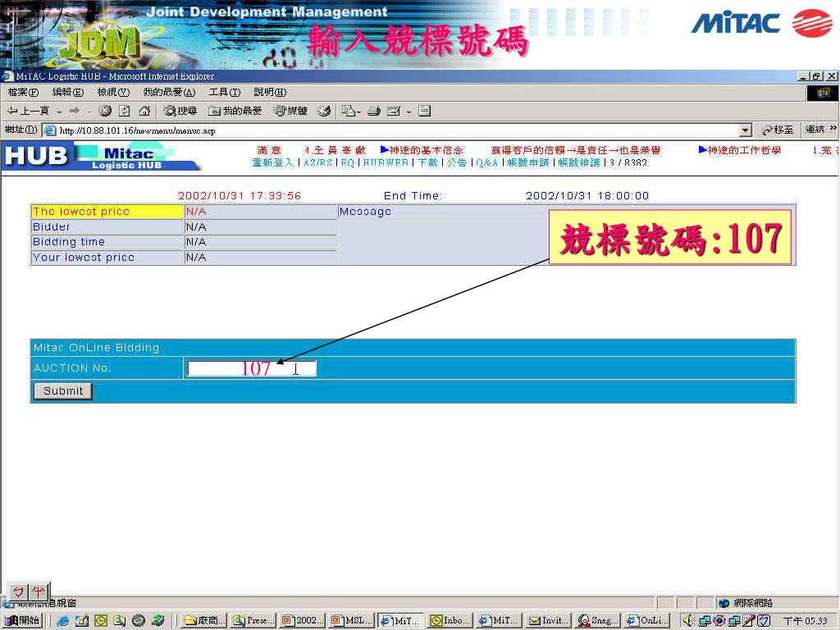The image size is (840, 630).
Task: Switch to Invit... mail taskbar button
Action: 549,620
